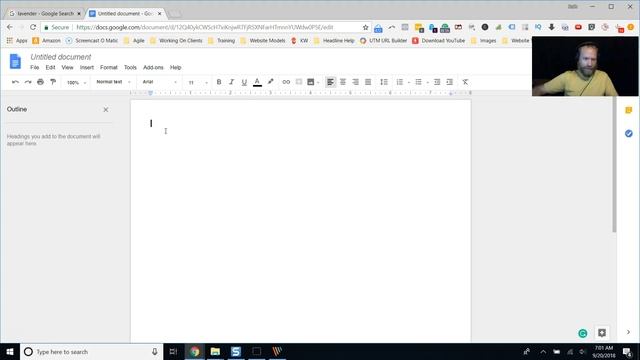Add a comment from toolbar
This screenshot has height=360, width=640.
tap(299, 82)
